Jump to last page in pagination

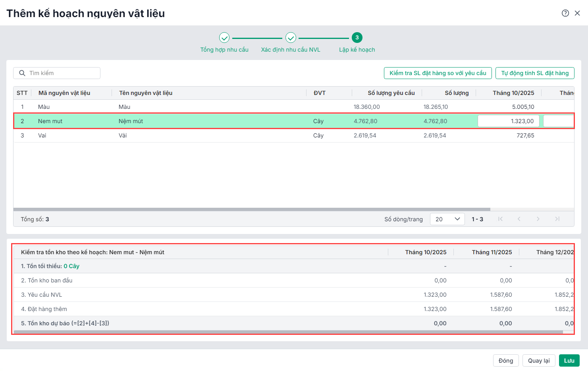[557, 219]
